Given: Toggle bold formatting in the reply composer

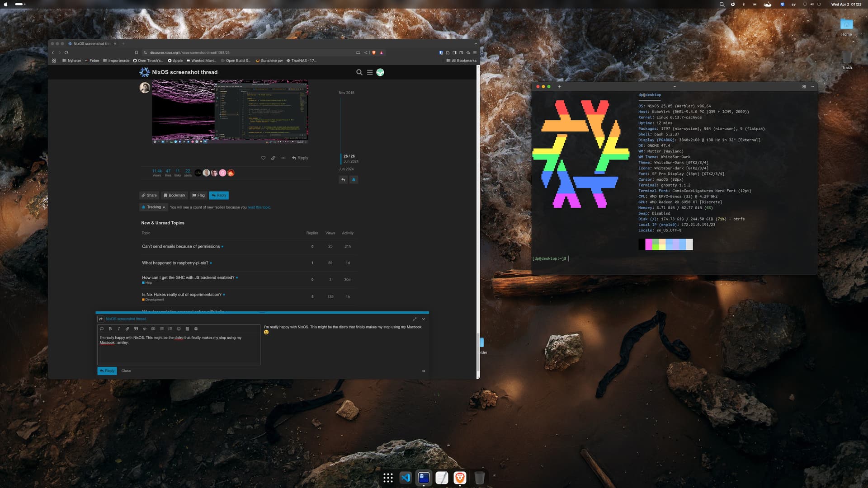Looking at the screenshot, I should tap(110, 328).
